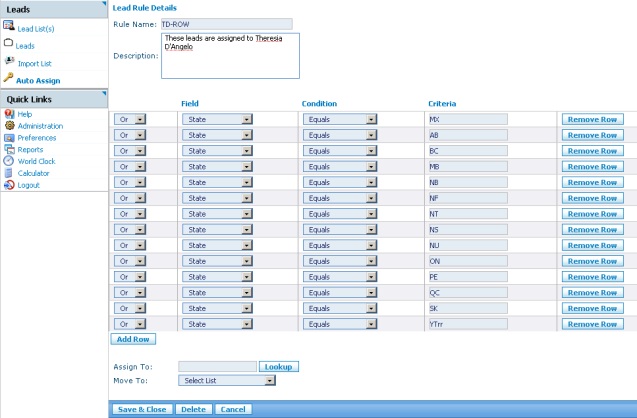
Task: Open the Help link
Action: click(24, 114)
